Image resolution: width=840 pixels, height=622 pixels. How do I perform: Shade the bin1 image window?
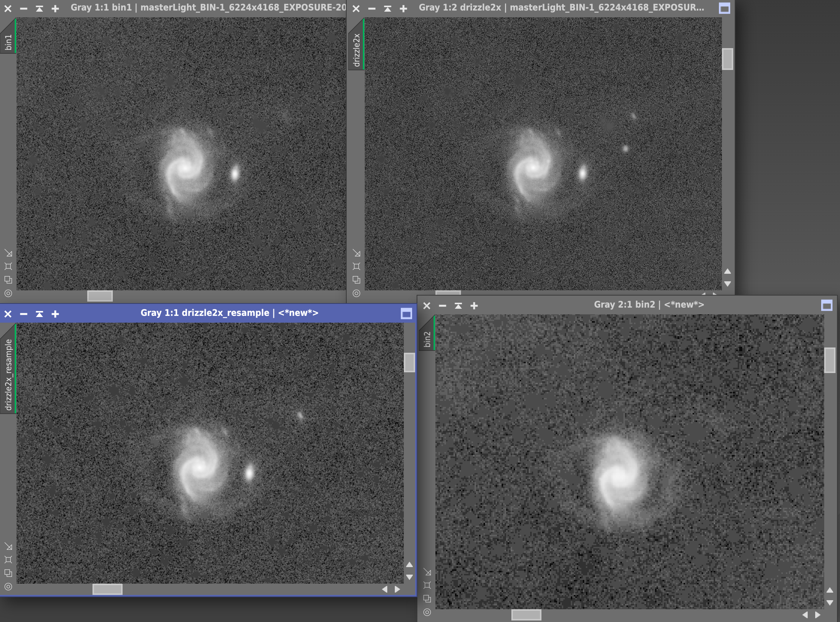[x=39, y=8]
